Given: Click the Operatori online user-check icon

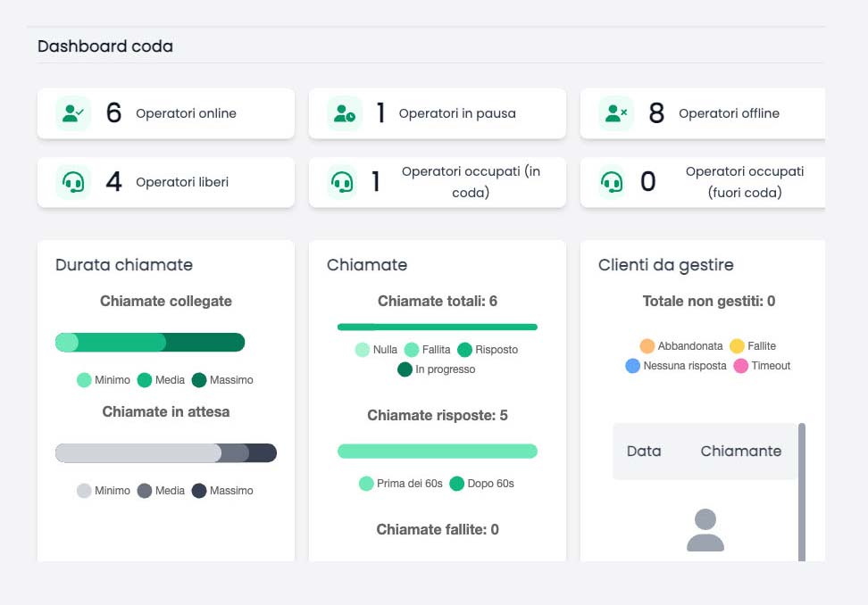Looking at the screenshot, I should 73,113.
